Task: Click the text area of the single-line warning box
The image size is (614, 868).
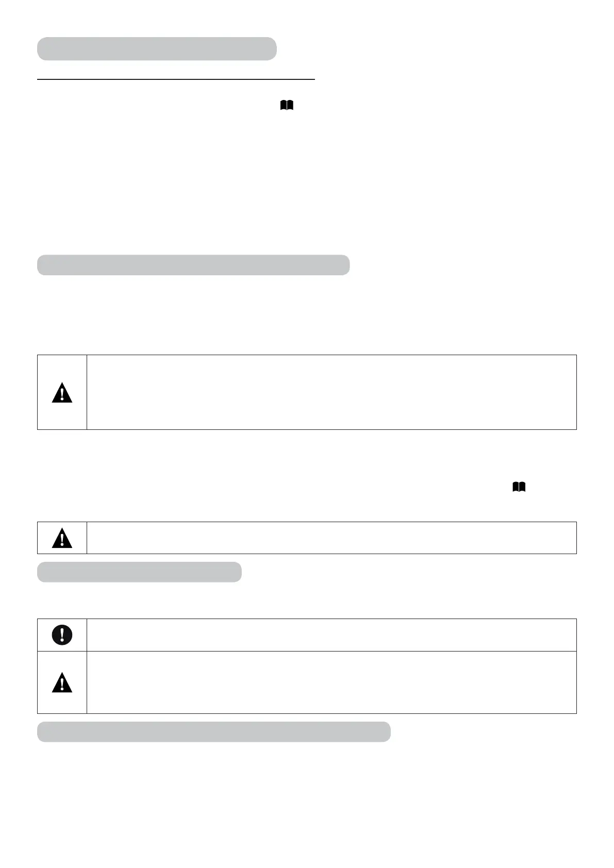Action: (331, 538)
